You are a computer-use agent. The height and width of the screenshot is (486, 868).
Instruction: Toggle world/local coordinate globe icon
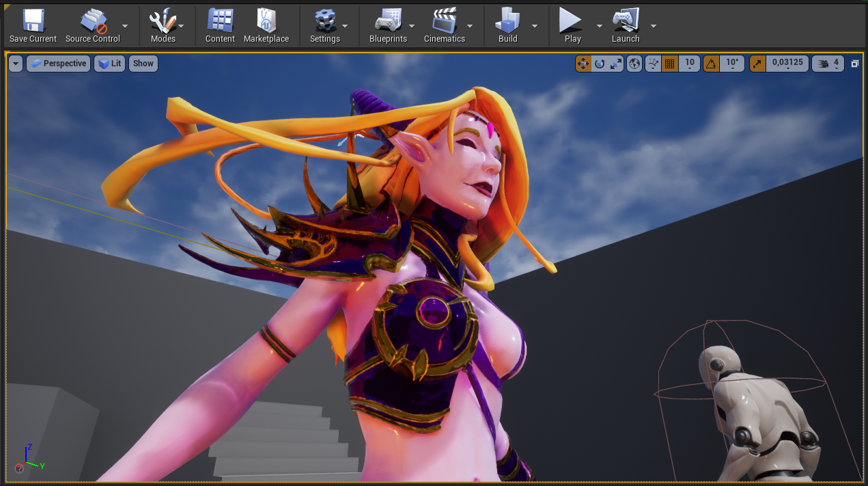click(635, 64)
